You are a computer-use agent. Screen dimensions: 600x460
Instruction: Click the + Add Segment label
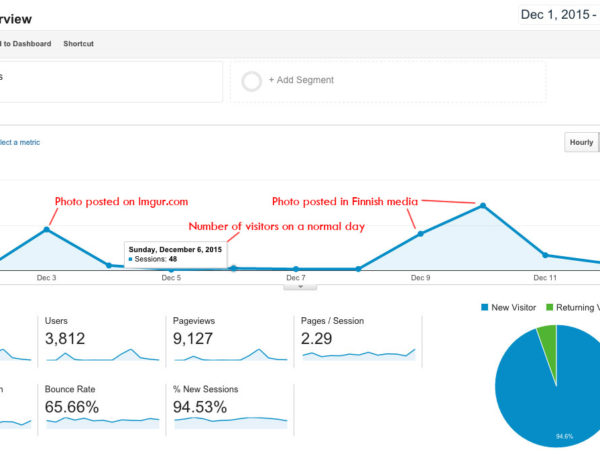coord(301,80)
